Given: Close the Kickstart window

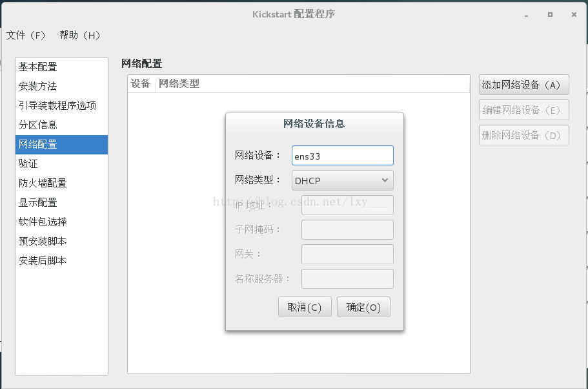Looking at the screenshot, I should pos(574,15).
